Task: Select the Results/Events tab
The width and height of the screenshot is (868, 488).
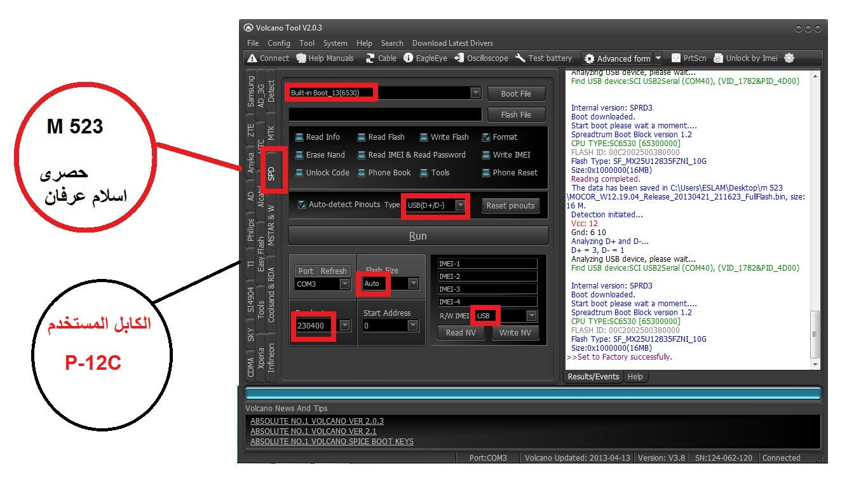Action: click(593, 377)
